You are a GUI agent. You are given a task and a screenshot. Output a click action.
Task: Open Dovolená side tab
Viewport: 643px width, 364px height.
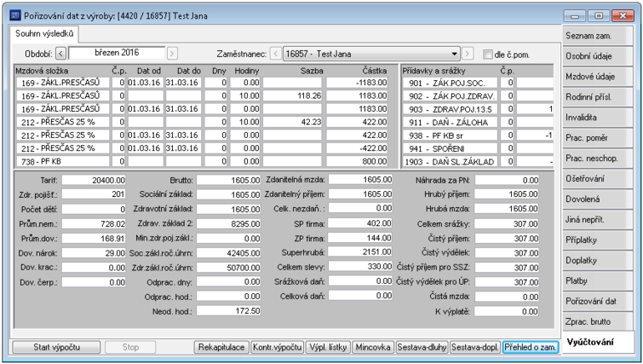click(x=595, y=200)
